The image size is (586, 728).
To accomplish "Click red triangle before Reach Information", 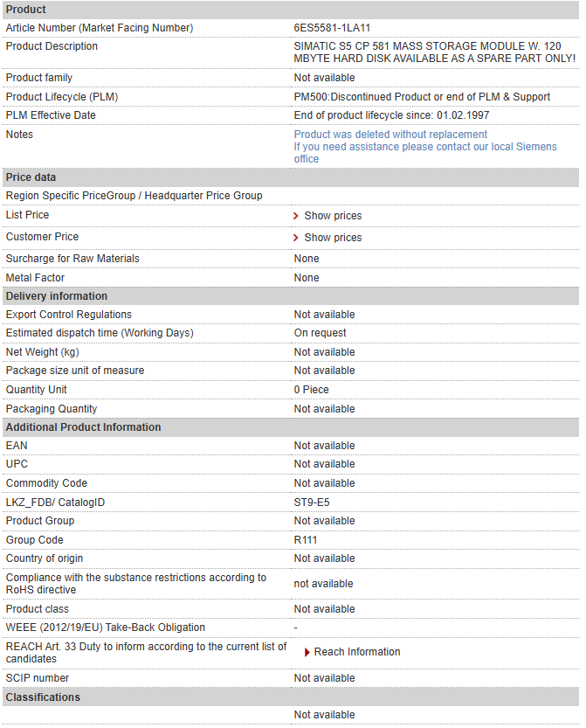I will [307, 652].
